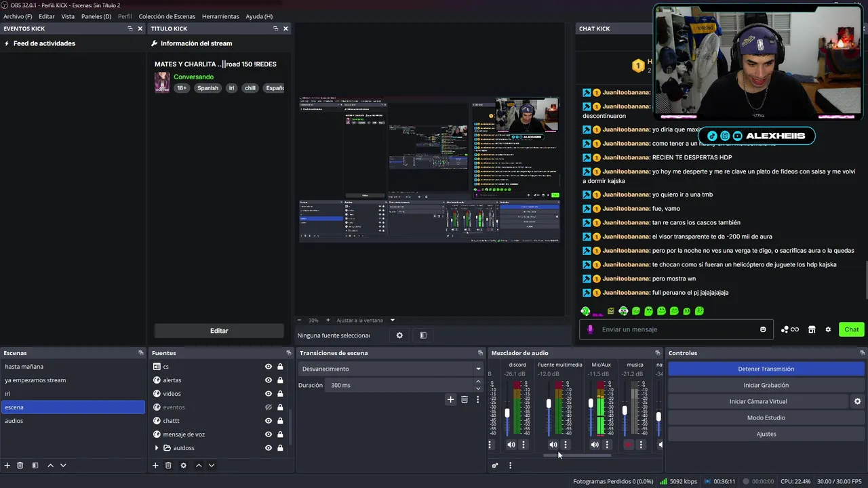Screen dimensions: 868x488
Task: Add a scene transition with plus button
Action: coord(450,400)
